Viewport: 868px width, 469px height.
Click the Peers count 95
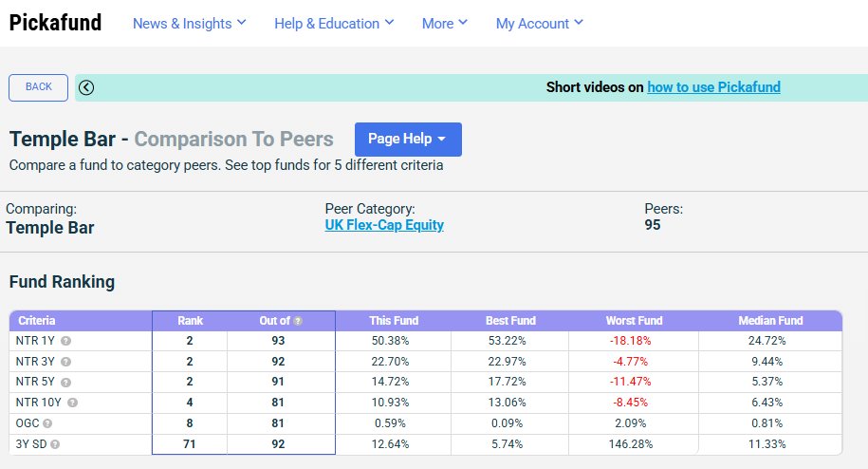653,225
